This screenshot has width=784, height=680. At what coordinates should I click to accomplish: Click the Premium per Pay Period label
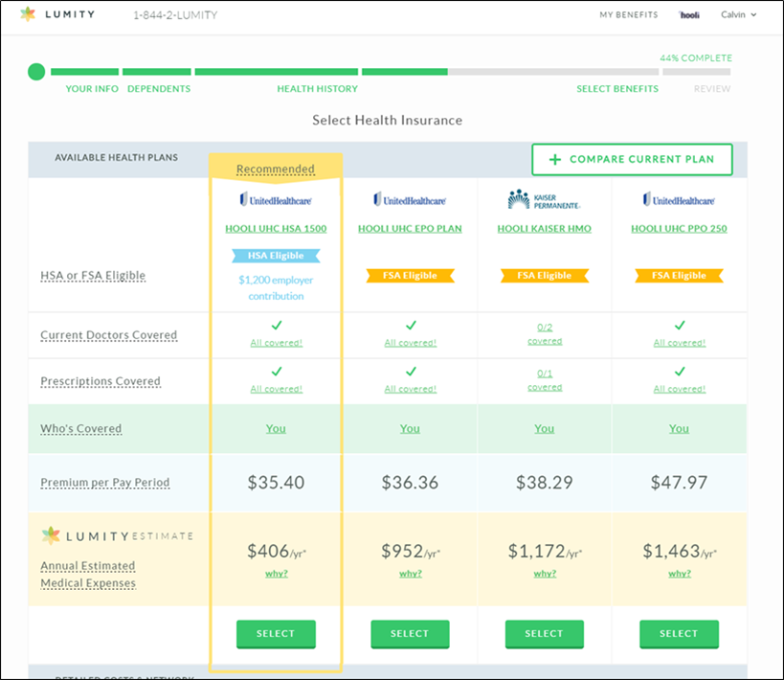coord(104,483)
